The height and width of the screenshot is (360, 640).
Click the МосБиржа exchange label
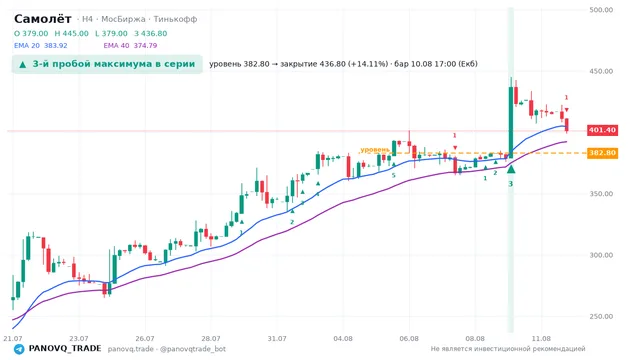pos(123,19)
